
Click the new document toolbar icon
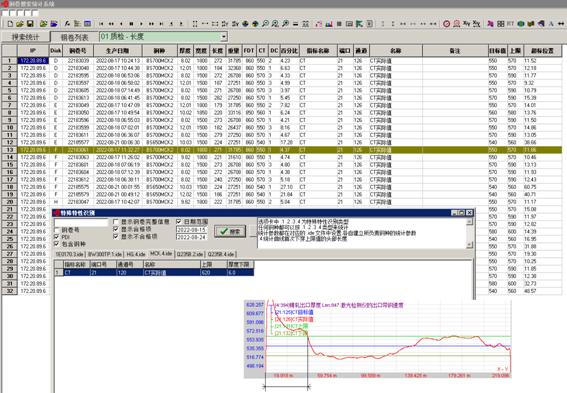tap(10, 24)
